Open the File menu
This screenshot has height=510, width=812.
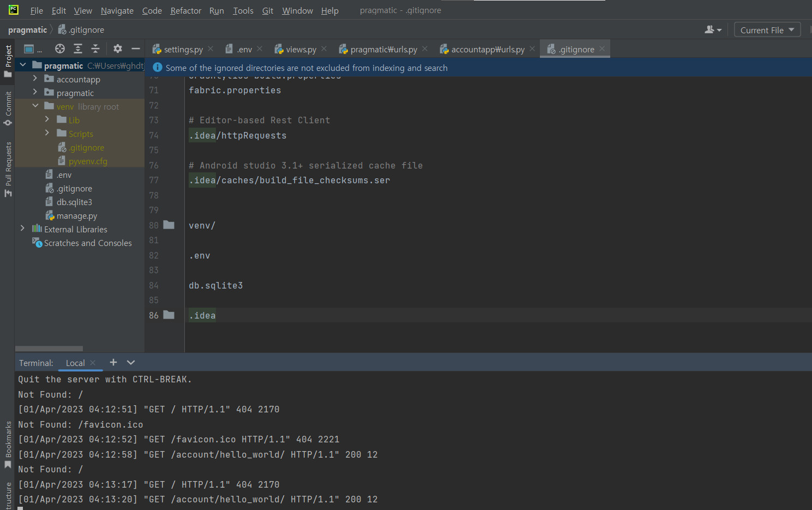[x=37, y=10]
